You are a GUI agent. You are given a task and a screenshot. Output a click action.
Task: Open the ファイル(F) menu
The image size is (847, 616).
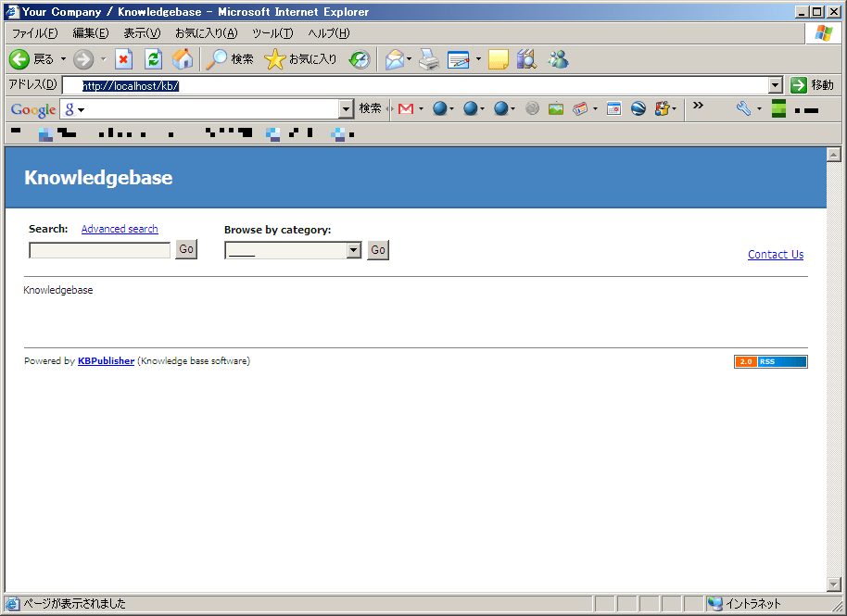click(x=34, y=33)
